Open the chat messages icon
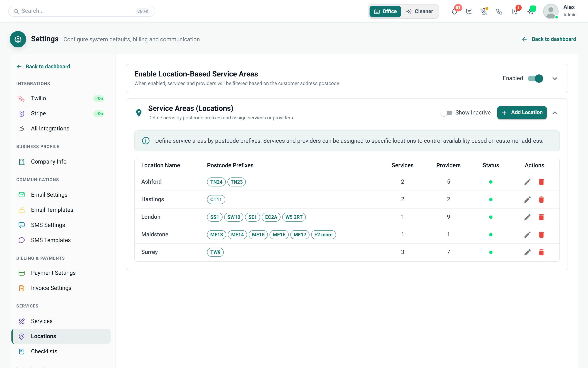This screenshot has height=368, width=588. [x=469, y=11]
